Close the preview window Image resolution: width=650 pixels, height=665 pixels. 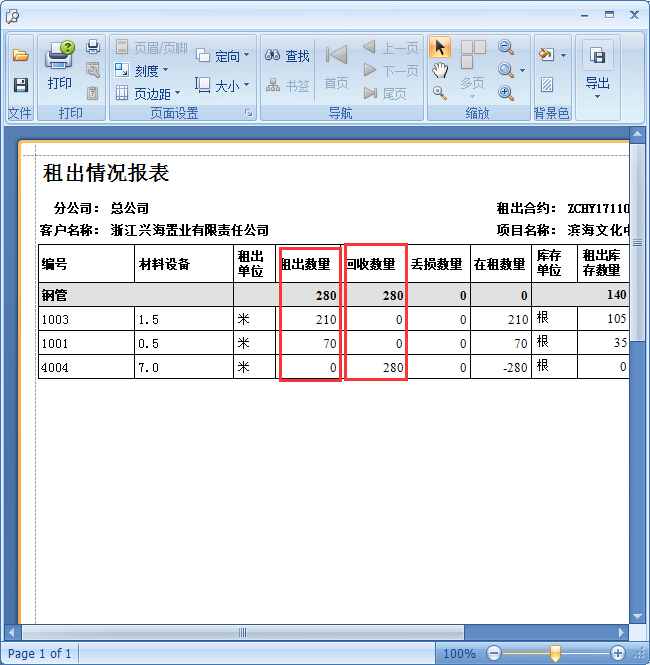[634, 15]
